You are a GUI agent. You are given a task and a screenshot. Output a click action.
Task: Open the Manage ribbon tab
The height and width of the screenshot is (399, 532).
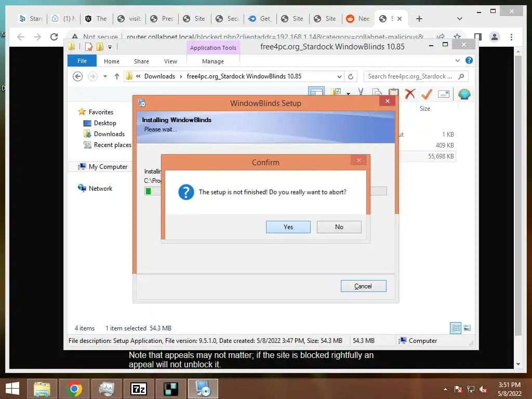(x=213, y=61)
